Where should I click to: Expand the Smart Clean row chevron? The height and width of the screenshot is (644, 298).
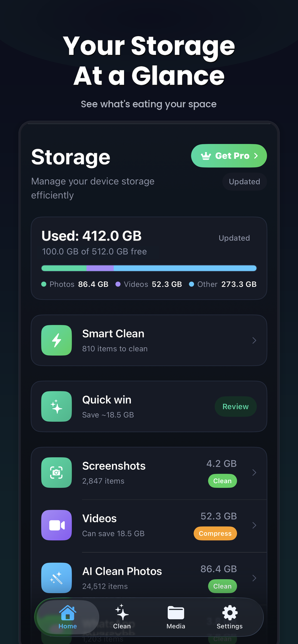click(x=254, y=340)
